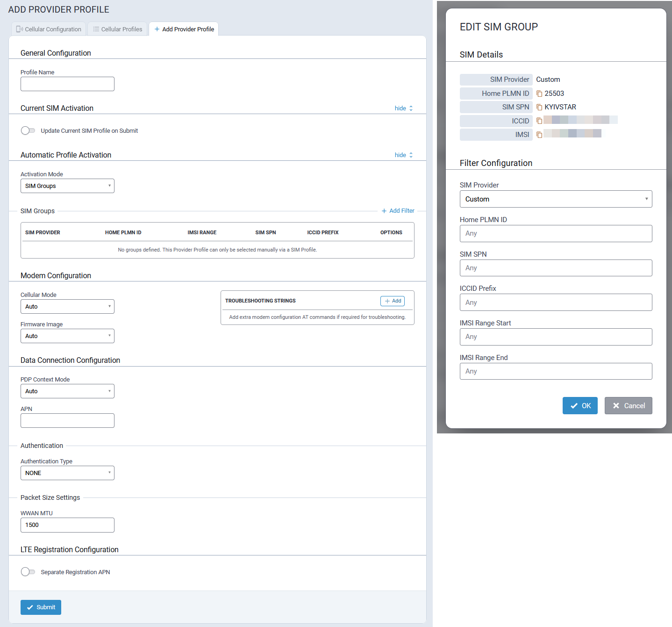Hide the Current SIM Activation section
Image resolution: width=672 pixels, height=627 pixels.
404,108
